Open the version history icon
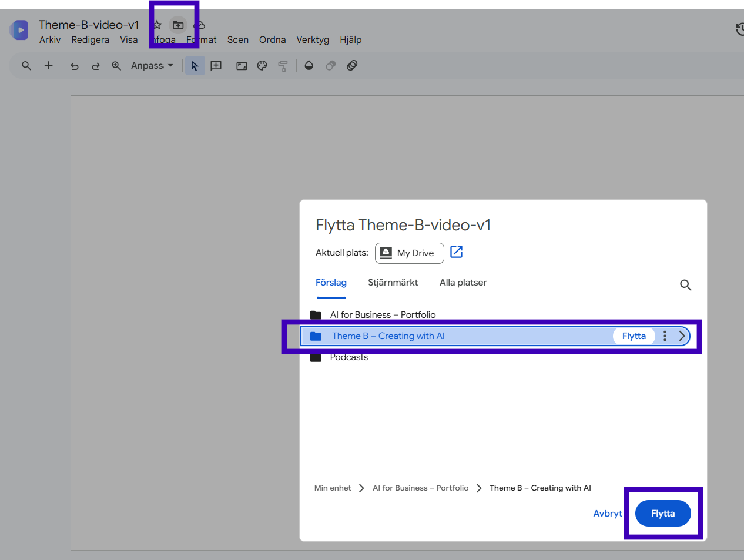This screenshot has width=744, height=560. [740, 29]
